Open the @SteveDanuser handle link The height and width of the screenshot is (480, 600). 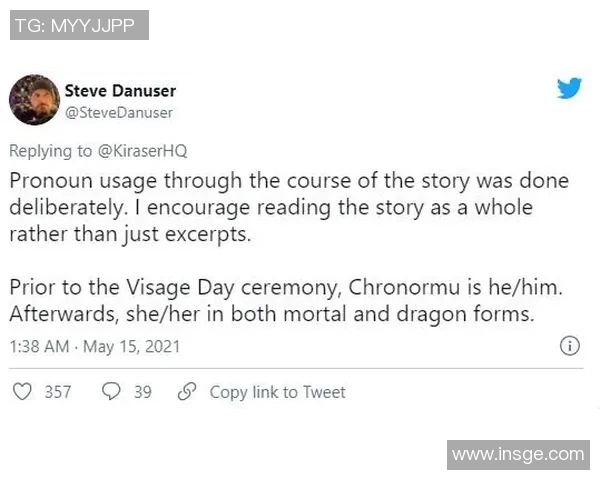click(x=118, y=112)
